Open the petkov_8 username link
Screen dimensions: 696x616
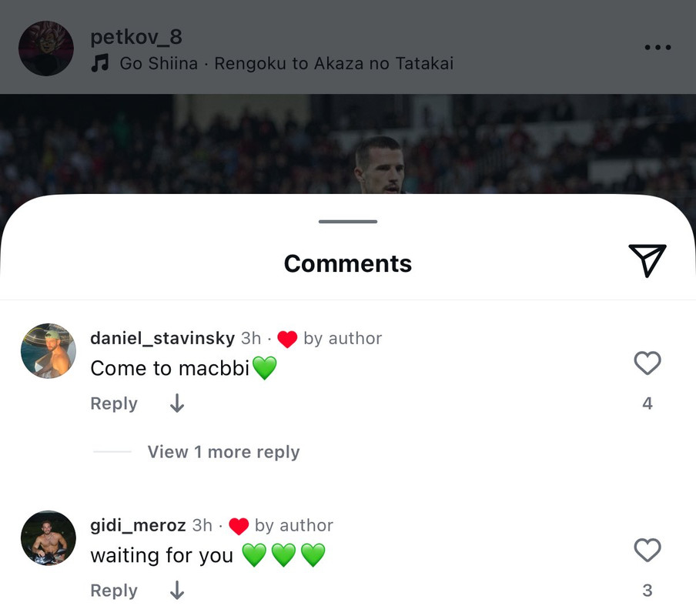coord(136,36)
